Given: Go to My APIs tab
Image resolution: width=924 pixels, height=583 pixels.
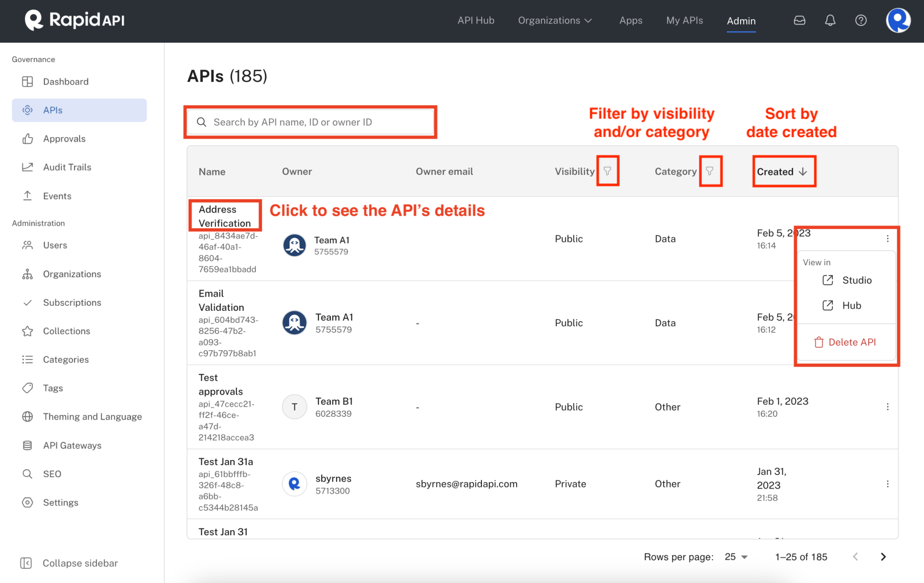Looking at the screenshot, I should click(685, 20).
